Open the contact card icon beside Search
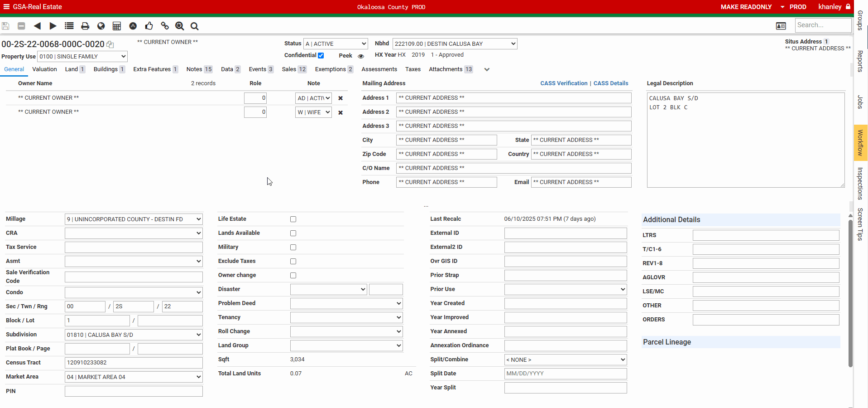 pos(781,26)
